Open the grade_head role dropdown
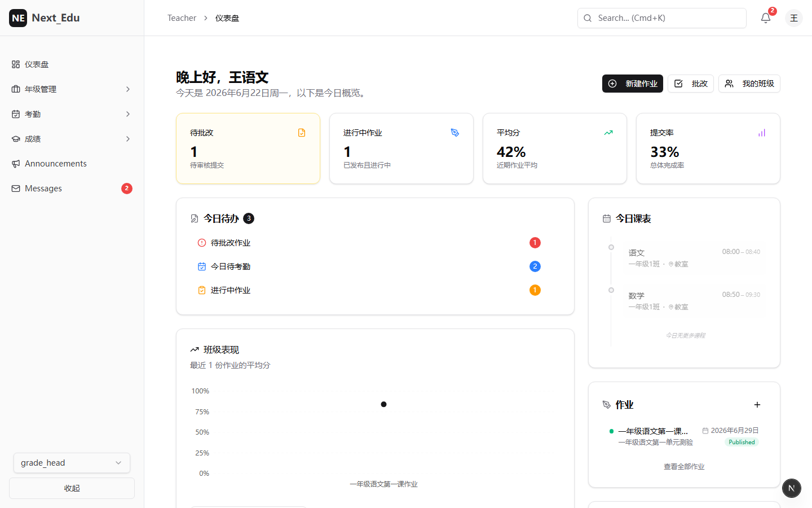The width and height of the screenshot is (812, 508). pyautogui.click(x=72, y=463)
